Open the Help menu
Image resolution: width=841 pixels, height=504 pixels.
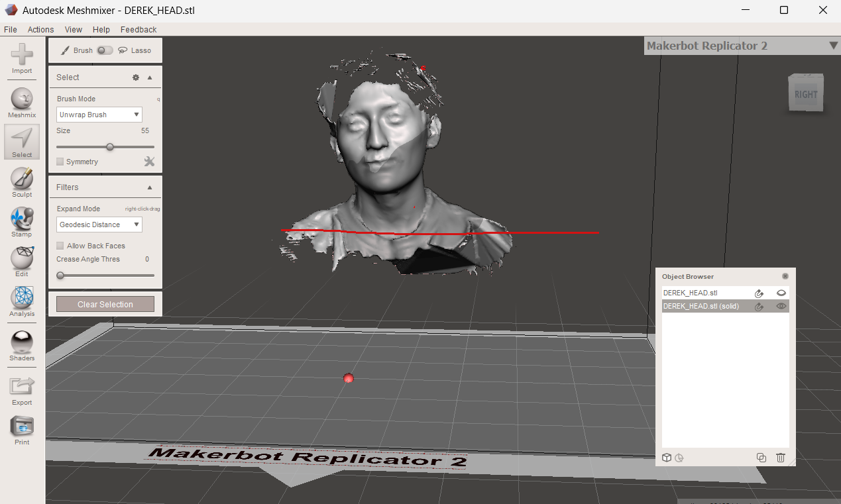(x=101, y=30)
